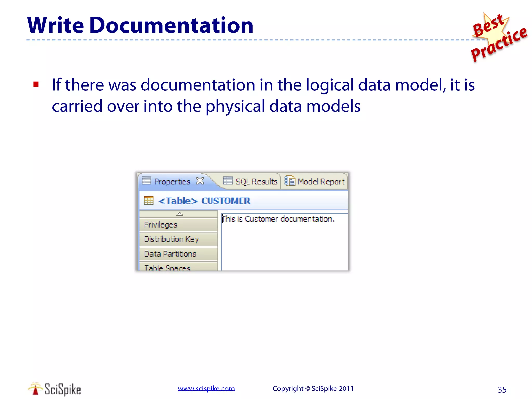This screenshot has width=532, height=399.
Task: Click the Properties tab icon
Action: click(x=147, y=181)
